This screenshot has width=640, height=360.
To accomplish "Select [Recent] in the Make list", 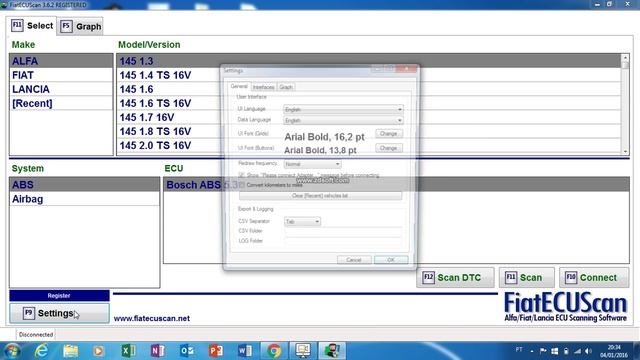I will [61, 103].
